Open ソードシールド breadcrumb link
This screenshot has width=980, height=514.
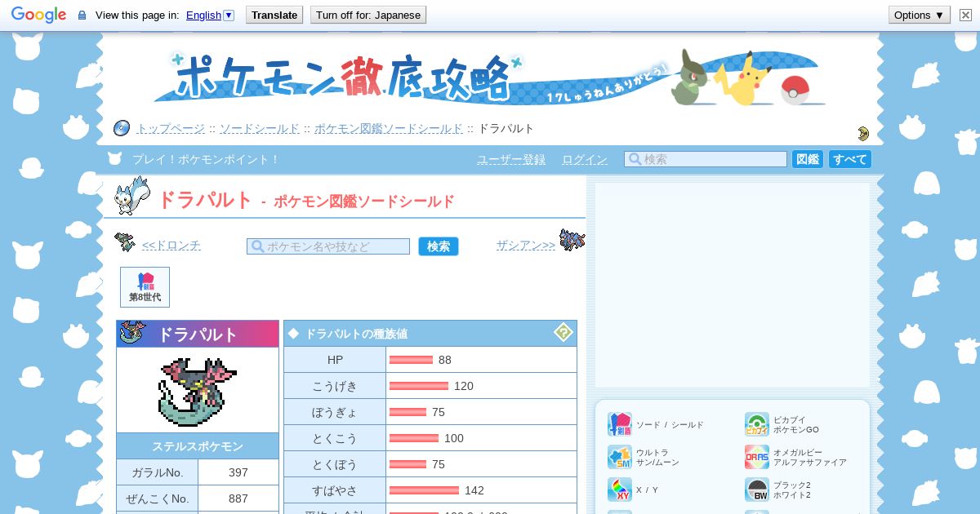[260, 129]
